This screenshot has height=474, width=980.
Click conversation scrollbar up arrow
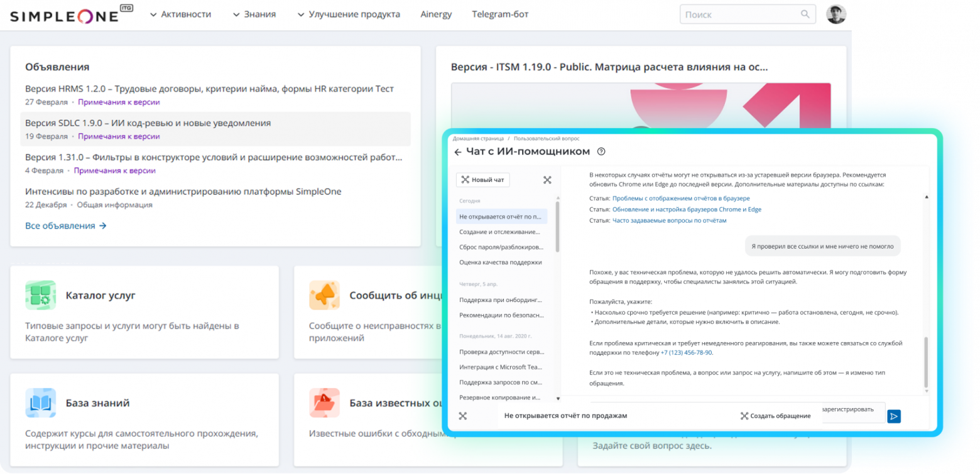[x=926, y=197]
